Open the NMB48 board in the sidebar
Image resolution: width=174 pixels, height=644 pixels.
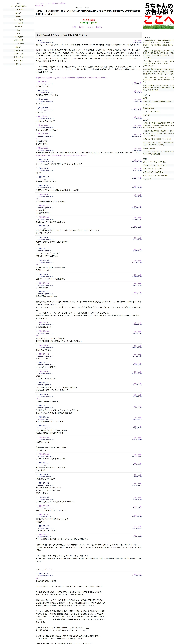tap(18, 16)
